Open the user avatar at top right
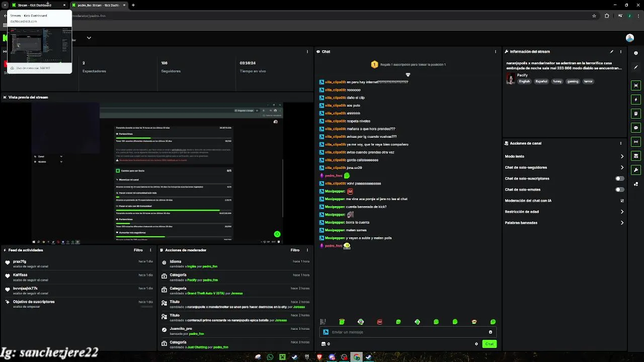 pyautogui.click(x=630, y=38)
